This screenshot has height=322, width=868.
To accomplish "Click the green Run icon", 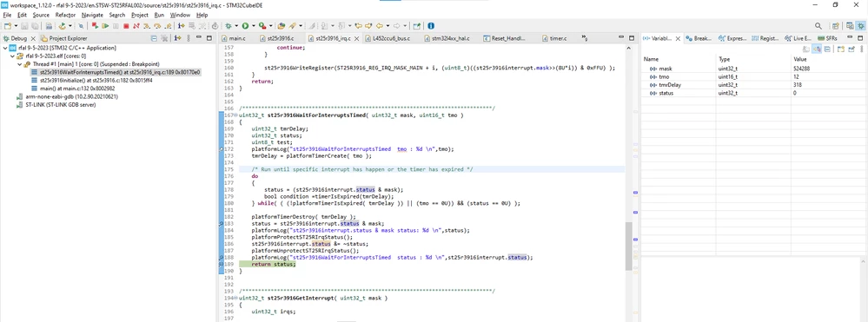I will (245, 25).
